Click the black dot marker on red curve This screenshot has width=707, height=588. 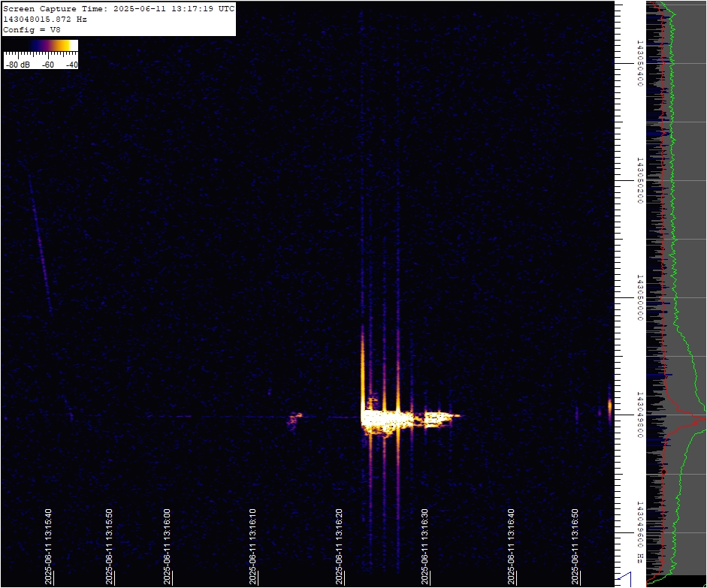pyautogui.click(x=663, y=472)
